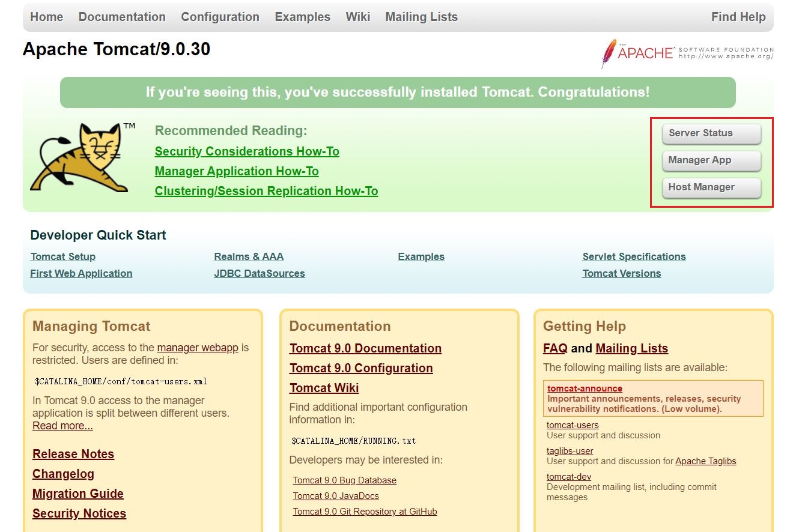Open the JDBC DataSources link
This screenshot has height=532, width=799.
click(260, 273)
